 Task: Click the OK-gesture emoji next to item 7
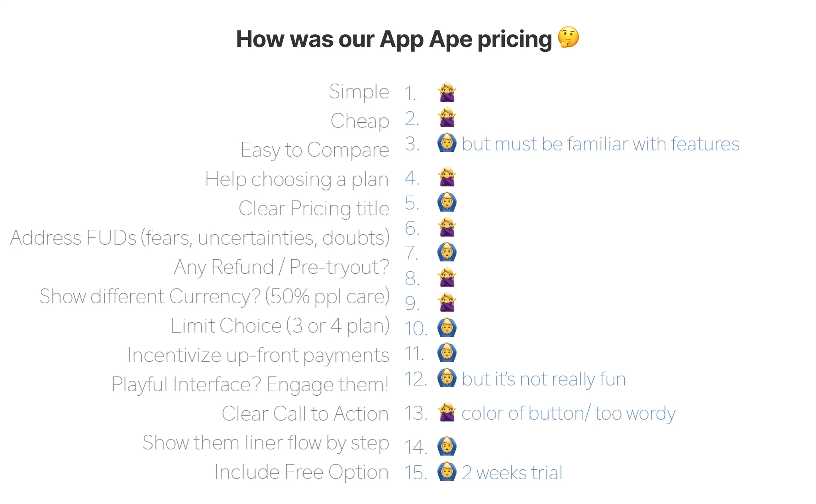(x=447, y=252)
